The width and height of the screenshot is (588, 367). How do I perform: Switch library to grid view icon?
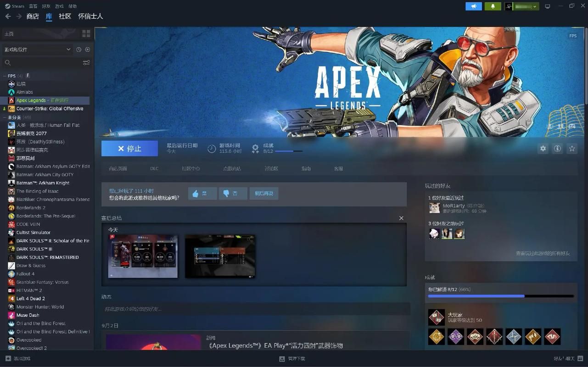point(86,33)
